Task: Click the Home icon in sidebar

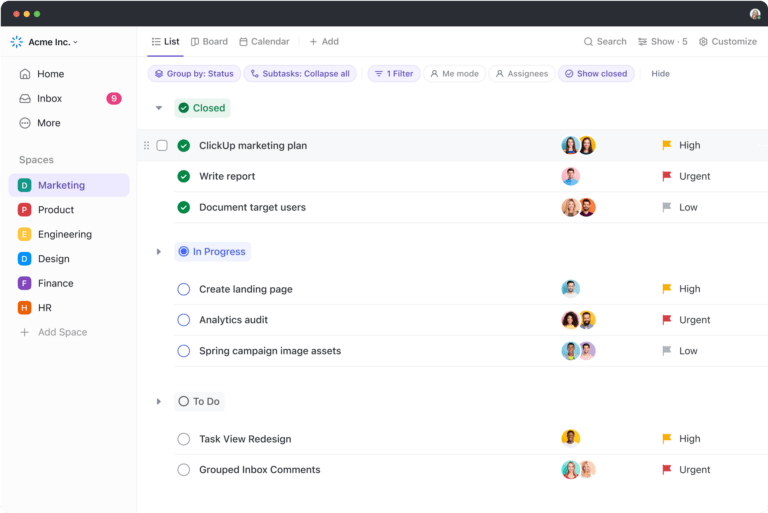Action: click(x=24, y=74)
